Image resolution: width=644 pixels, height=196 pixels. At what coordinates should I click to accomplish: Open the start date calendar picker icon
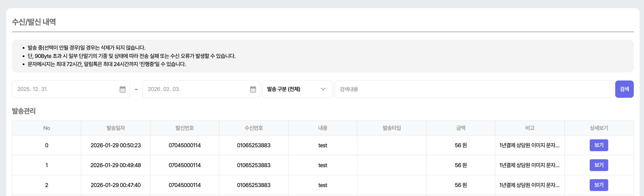[122, 89]
